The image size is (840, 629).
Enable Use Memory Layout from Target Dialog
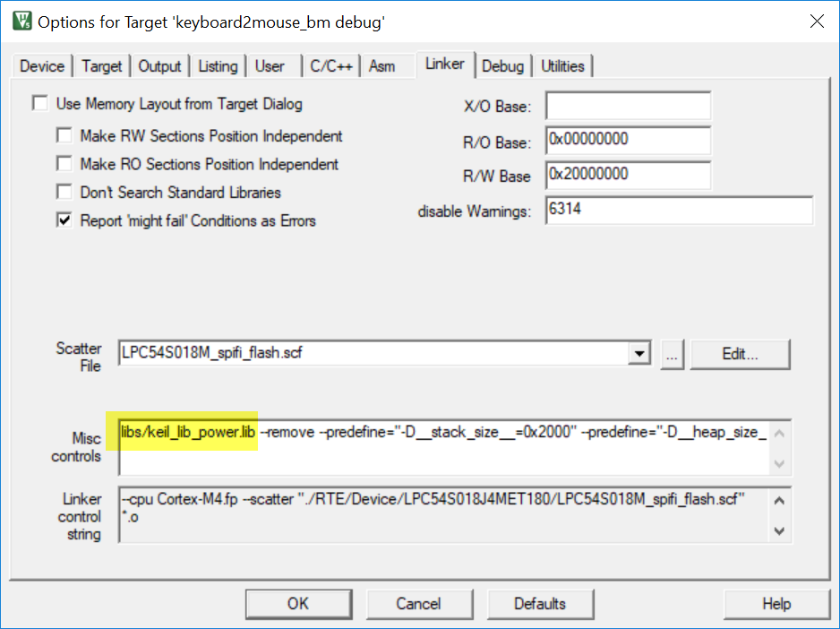pyautogui.click(x=40, y=103)
